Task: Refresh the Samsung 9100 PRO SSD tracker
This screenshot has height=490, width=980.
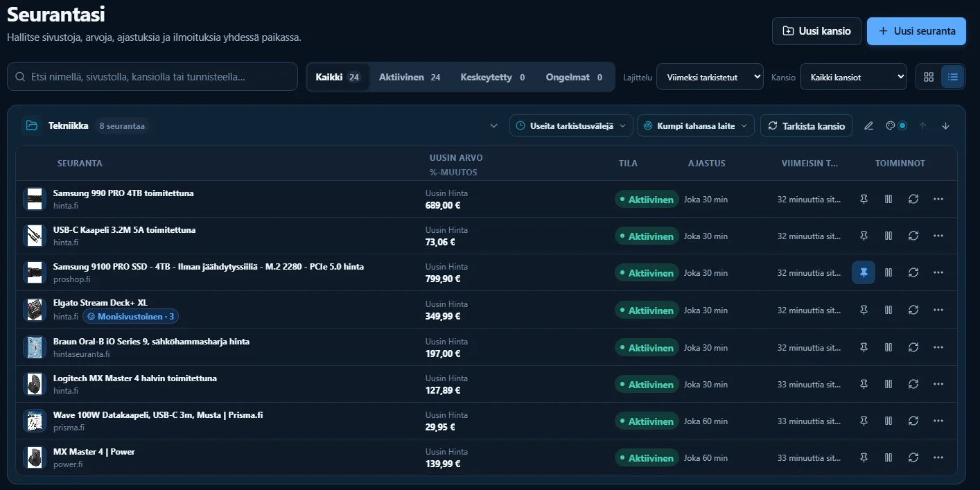Action: coord(913,272)
